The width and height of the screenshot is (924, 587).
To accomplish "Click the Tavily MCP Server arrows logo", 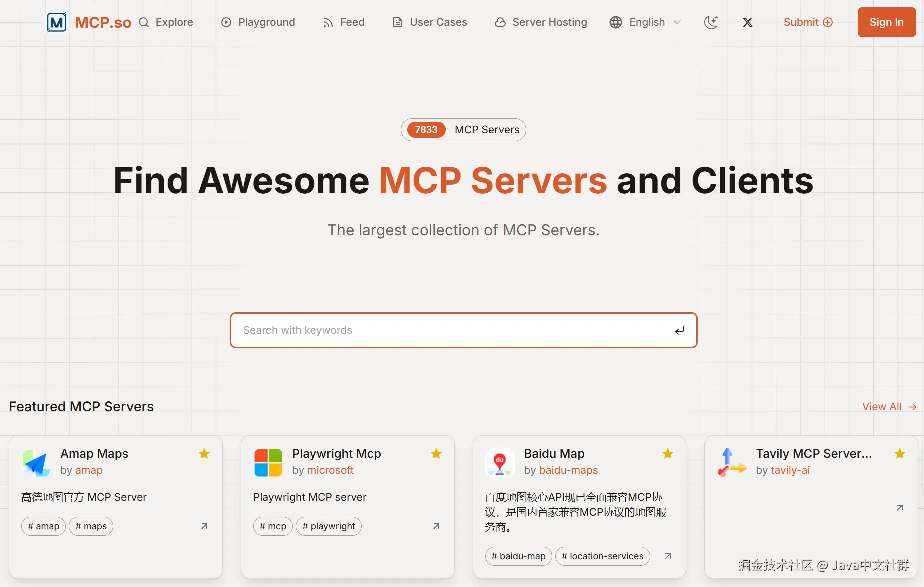I will pyautogui.click(x=732, y=463).
